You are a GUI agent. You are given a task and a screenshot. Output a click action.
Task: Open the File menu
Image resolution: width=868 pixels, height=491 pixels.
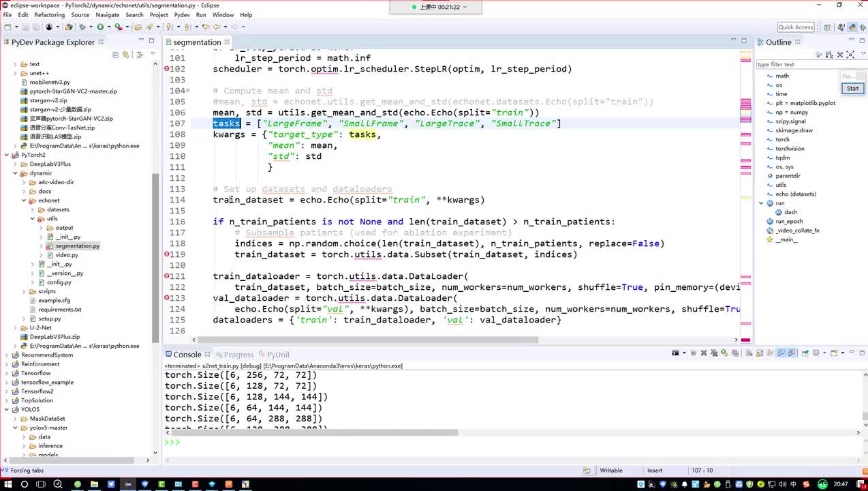pos(7,15)
